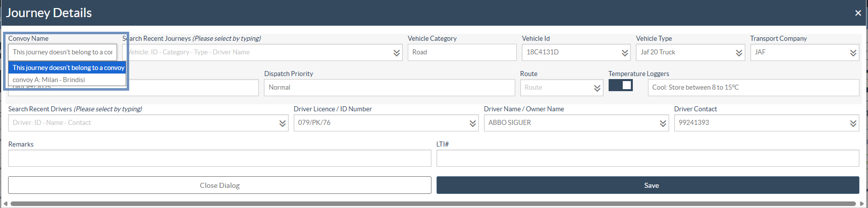The image size is (868, 208).
Task: Open the Vehicle Type dropdown chevron
Action: 739,53
